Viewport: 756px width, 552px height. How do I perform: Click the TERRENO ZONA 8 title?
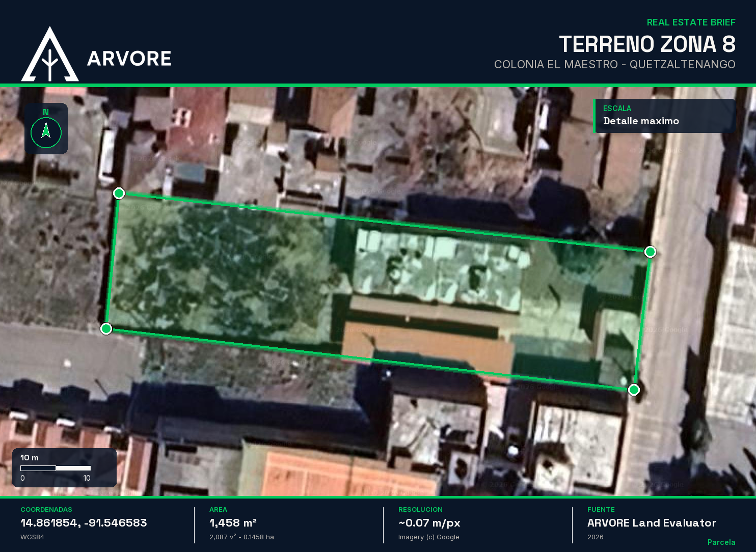647,44
